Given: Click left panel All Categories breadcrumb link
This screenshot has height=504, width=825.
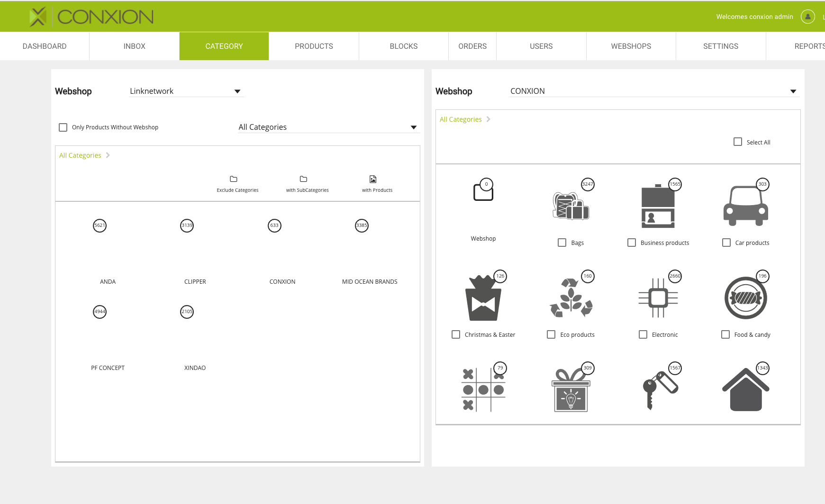Looking at the screenshot, I should click(80, 155).
